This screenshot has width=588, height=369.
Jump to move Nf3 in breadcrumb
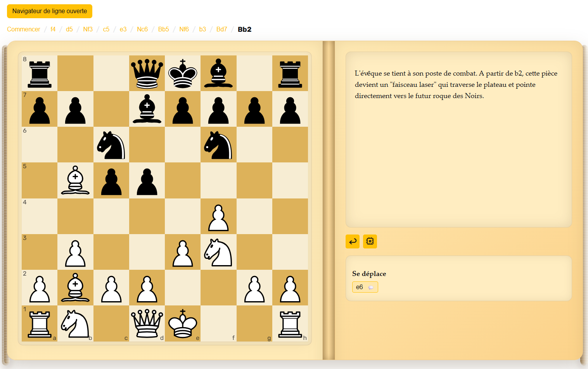[x=88, y=29]
